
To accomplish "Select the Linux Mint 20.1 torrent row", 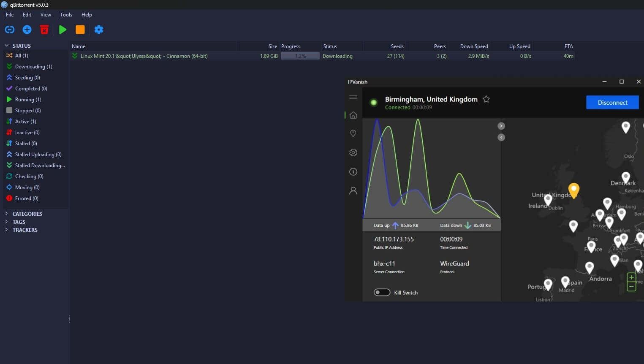I will 323,56.
